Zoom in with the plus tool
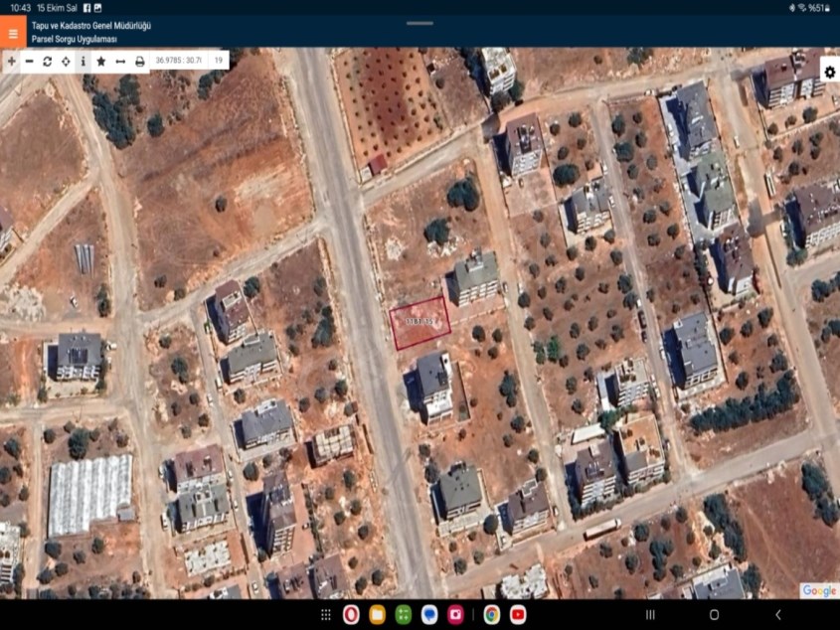This screenshot has height=630, width=840. [x=11, y=62]
